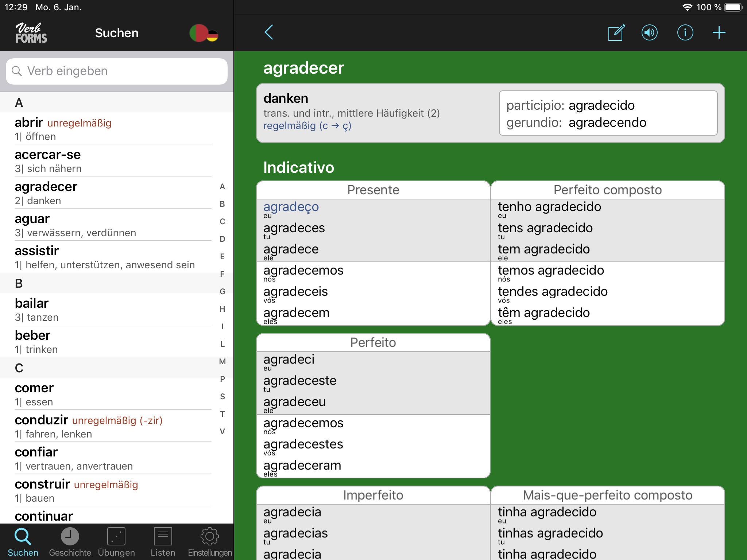Select the verb construir
The image size is (747, 560).
(x=113, y=490)
